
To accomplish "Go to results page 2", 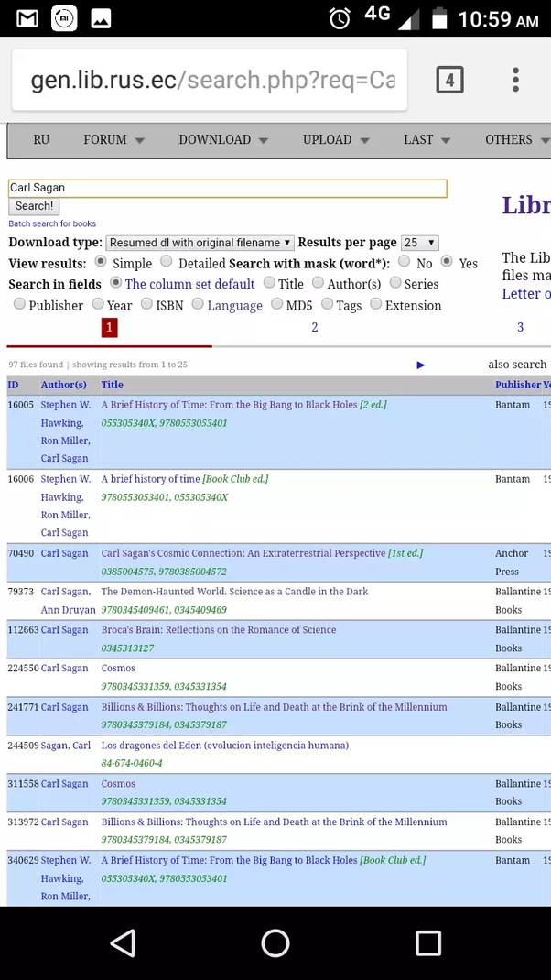I will point(315,328).
